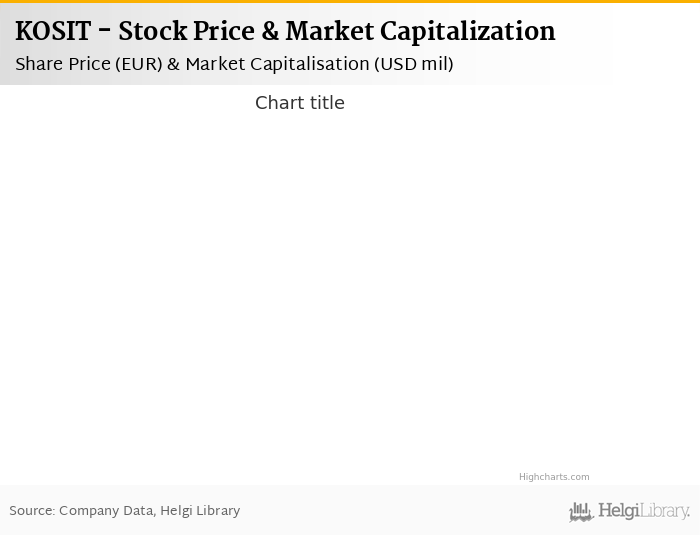This screenshot has width=700, height=535.
Task: Click the blank gray footer bar area
Action: pyautogui.click(x=400, y=511)
